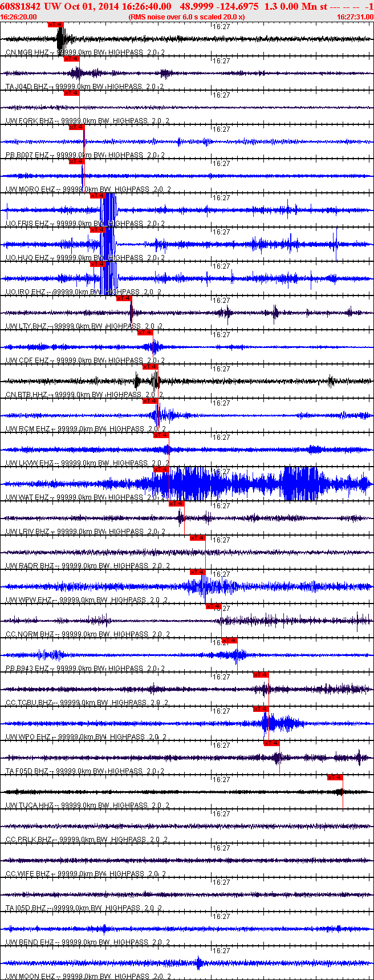
Task: Click the RMS noise scaling note
Action: point(187,17)
